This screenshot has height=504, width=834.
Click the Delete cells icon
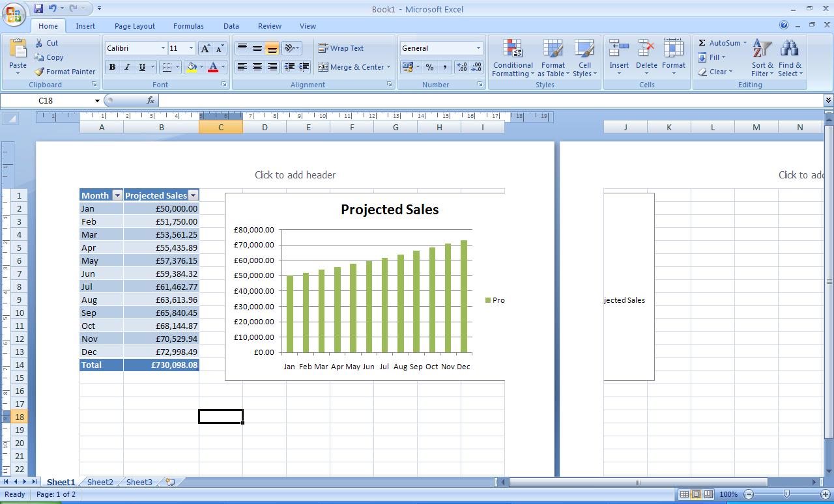pos(646,49)
